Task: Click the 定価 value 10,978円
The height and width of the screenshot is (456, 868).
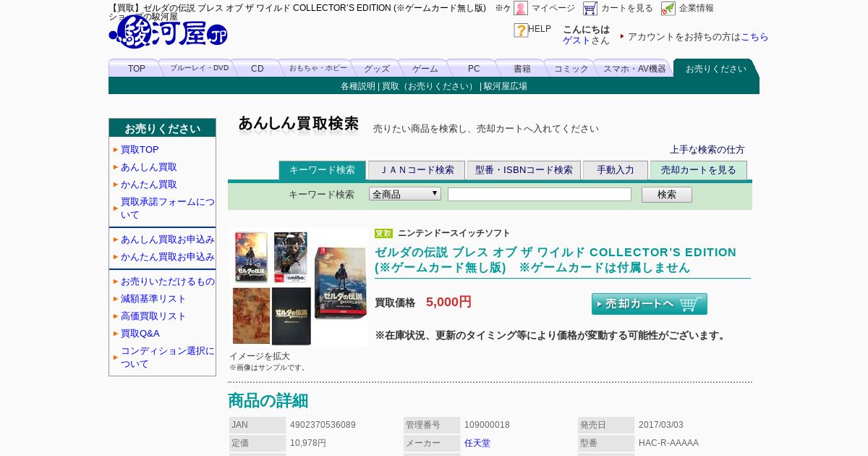Action: click(308, 443)
